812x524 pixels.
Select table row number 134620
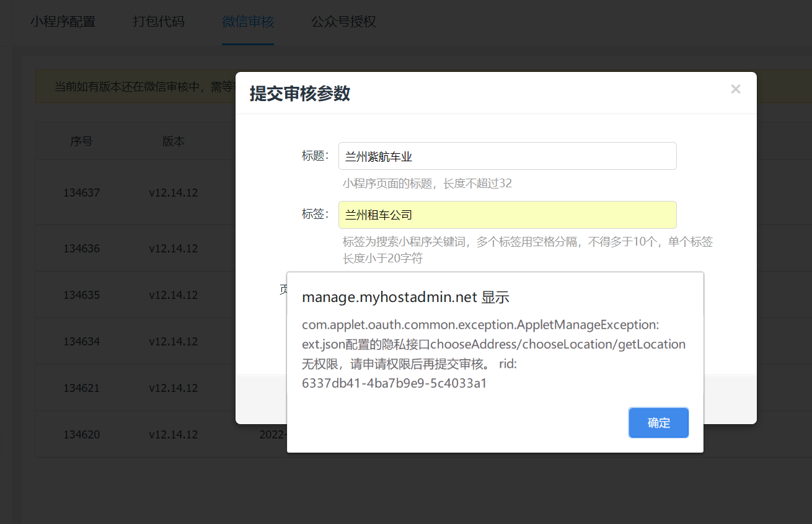click(x=81, y=435)
